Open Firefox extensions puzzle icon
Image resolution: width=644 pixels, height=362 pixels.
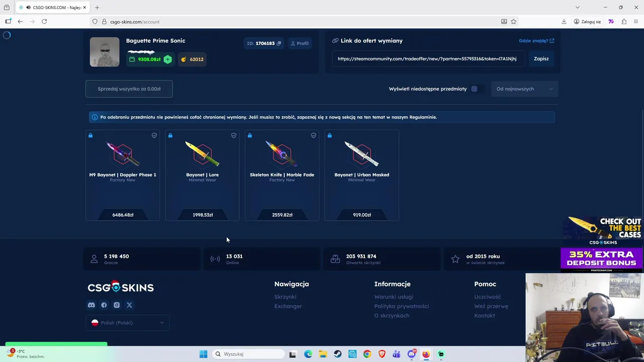click(624, 22)
